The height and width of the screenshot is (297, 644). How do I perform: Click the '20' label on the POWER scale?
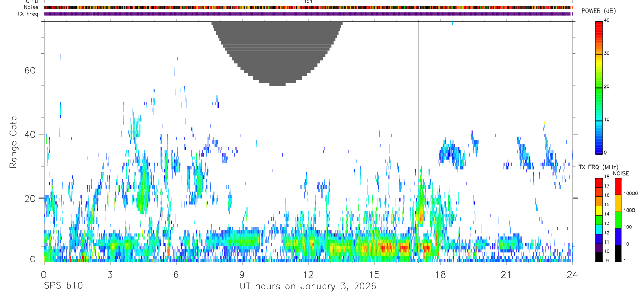607,87
